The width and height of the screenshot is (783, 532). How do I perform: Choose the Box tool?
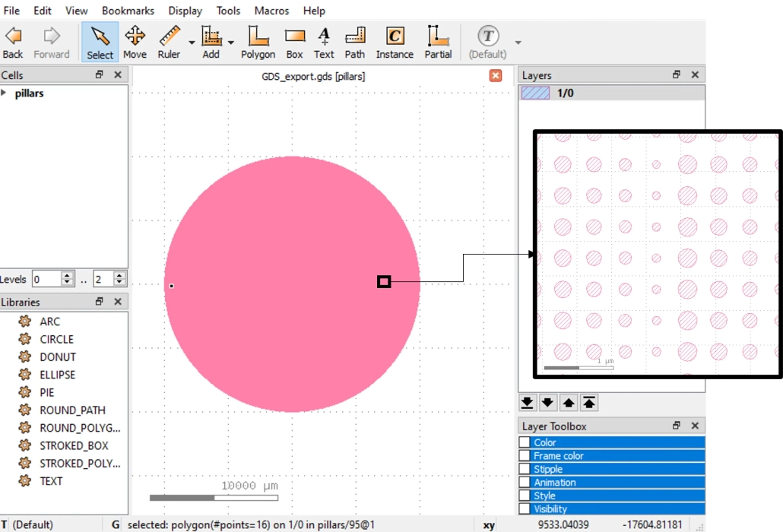pyautogui.click(x=295, y=42)
